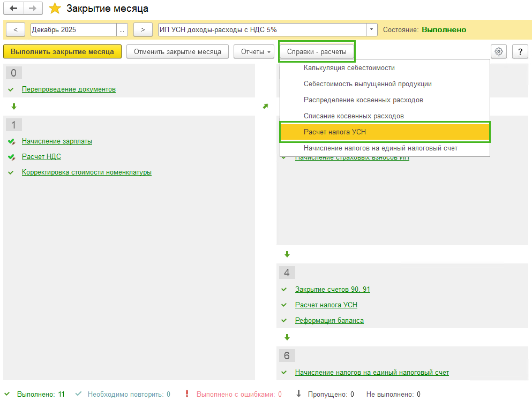Open Расчет налога УСН link in stage 4
This screenshot has width=532, height=401.
pos(326,305)
